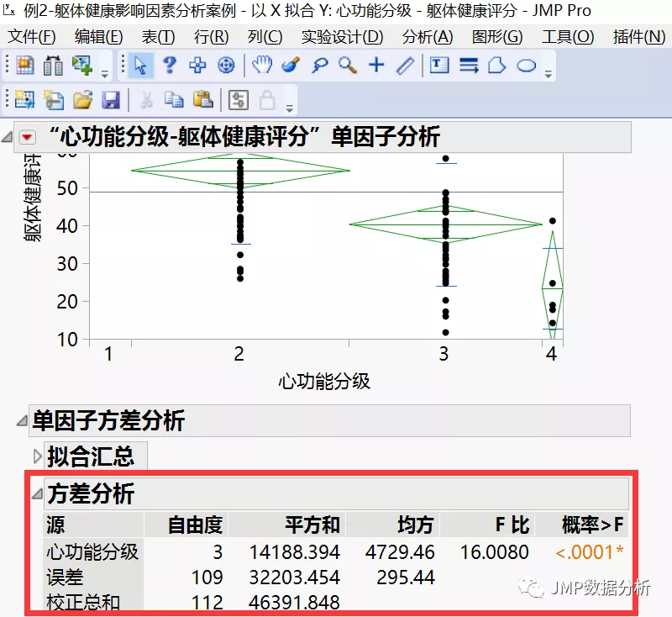Activate the magnifier zoom tool

(x=348, y=66)
